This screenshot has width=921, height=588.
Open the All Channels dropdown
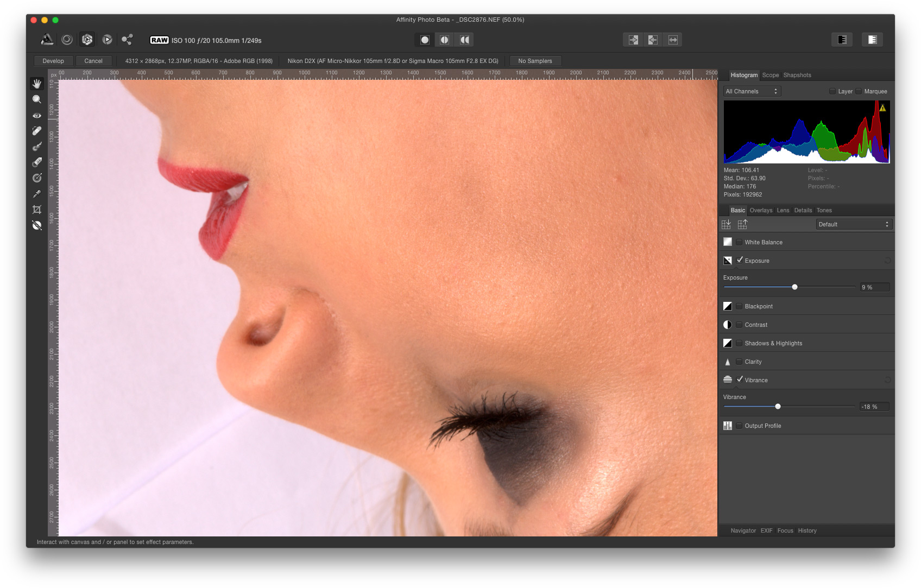(752, 91)
